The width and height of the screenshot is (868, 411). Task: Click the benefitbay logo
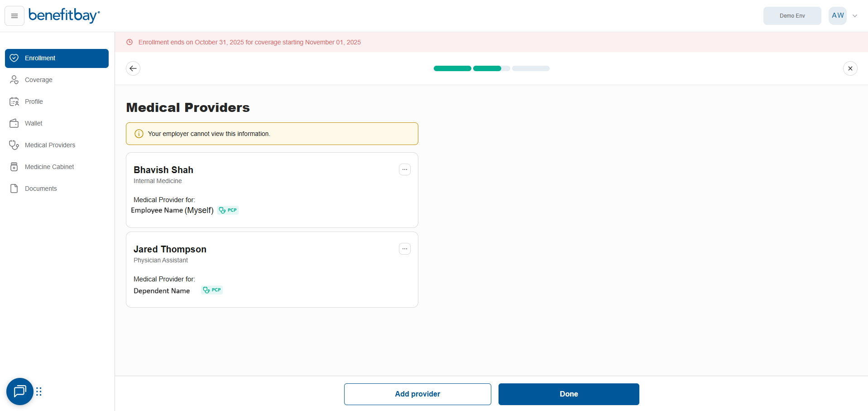[x=64, y=15]
